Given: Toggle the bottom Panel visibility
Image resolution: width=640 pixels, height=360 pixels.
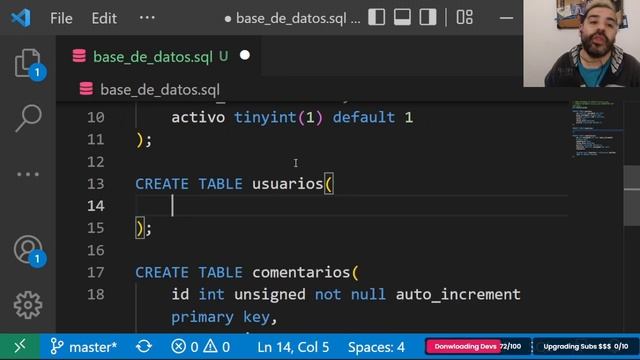Looking at the screenshot, I should coord(402,18).
